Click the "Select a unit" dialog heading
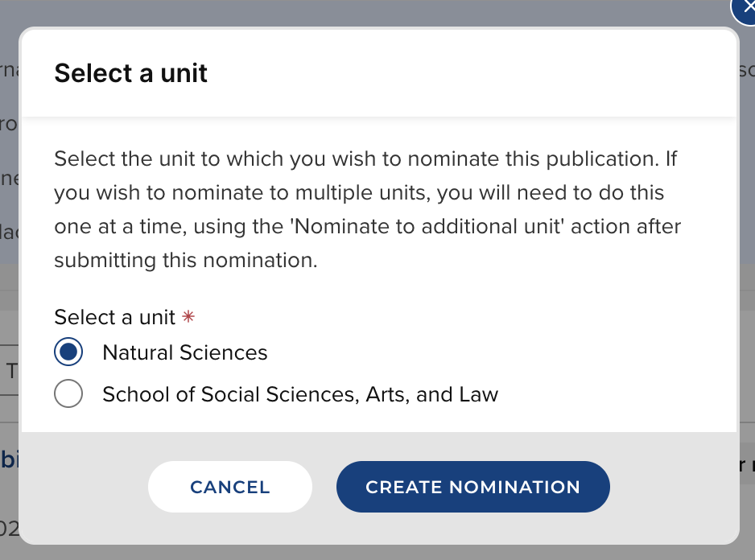This screenshot has height=560, width=755. (130, 73)
